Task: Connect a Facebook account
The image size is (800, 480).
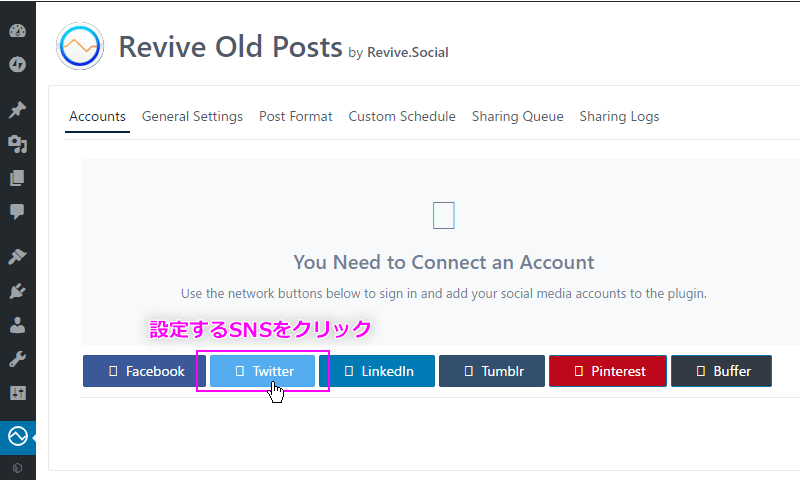Action: point(144,371)
